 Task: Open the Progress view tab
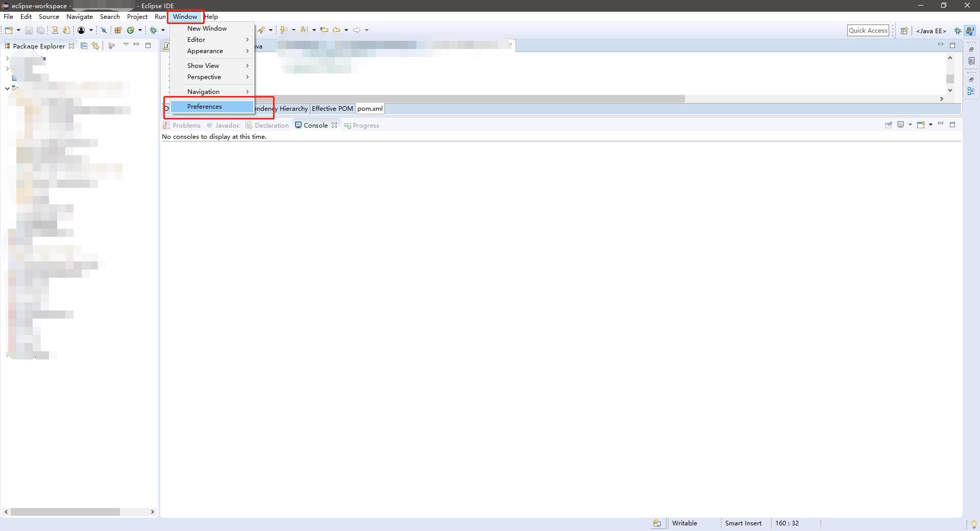[x=361, y=125]
